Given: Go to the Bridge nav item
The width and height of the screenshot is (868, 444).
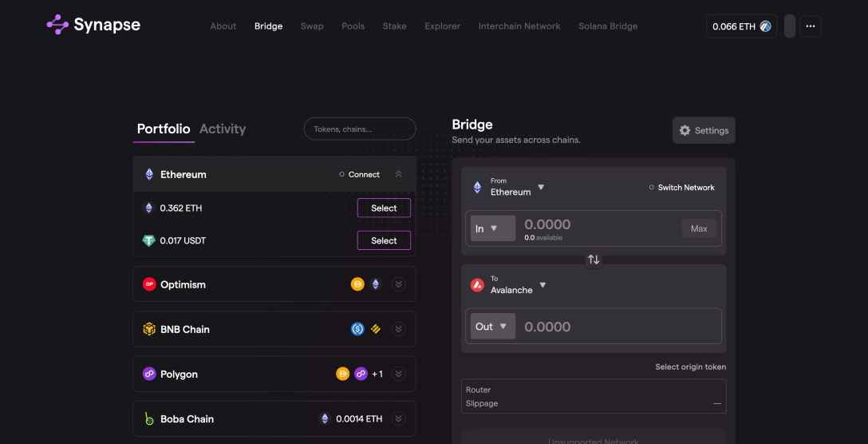Looking at the screenshot, I should [x=269, y=26].
